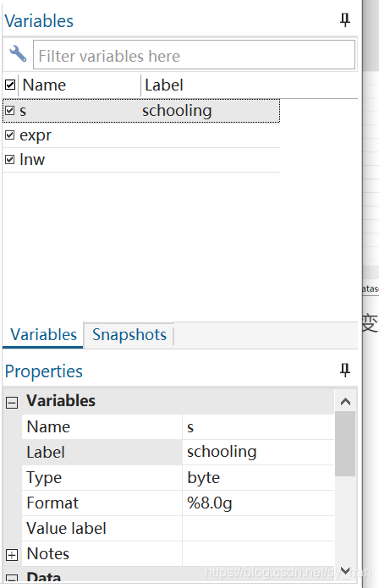Uncheck the expr variable checkbox
This screenshot has width=379, height=588.
[x=10, y=135]
